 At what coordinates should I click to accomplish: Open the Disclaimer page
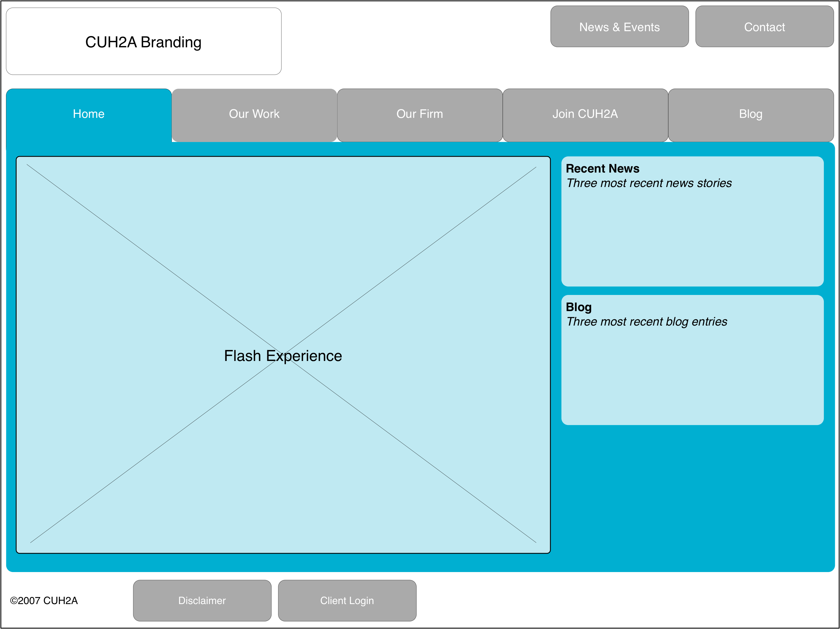click(202, 601)
